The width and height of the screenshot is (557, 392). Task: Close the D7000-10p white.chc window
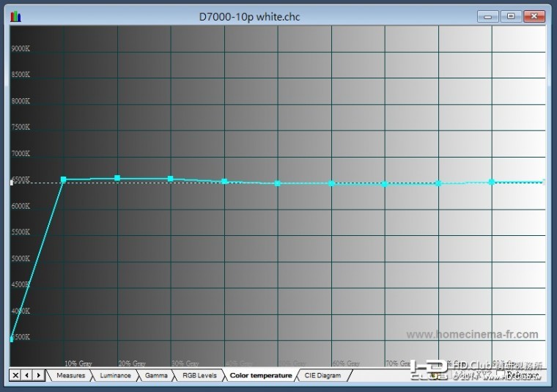click(x=536, y=15)
